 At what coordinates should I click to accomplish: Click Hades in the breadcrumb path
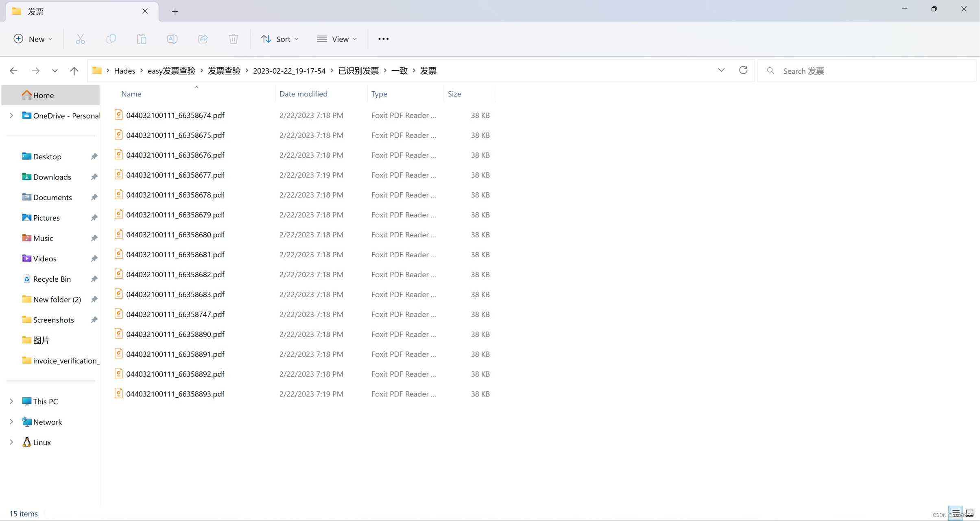pyautogui.click(x=124, y=71)
